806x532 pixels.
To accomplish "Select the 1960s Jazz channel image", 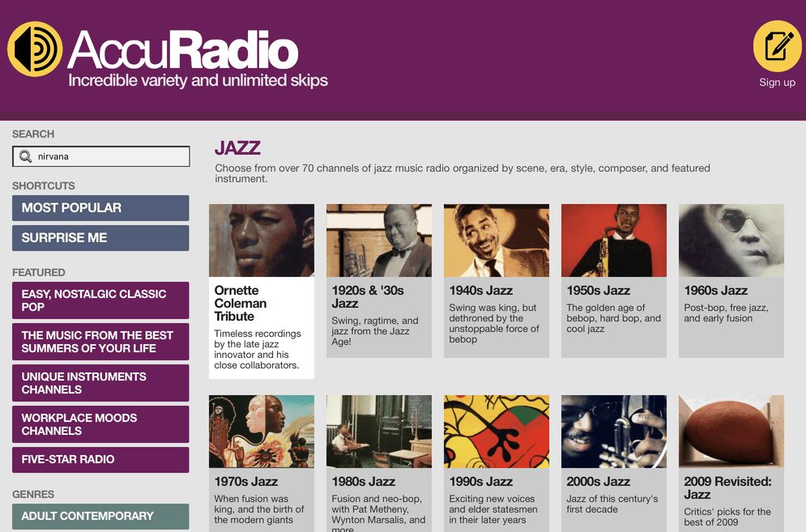I will tap(731, 240).
